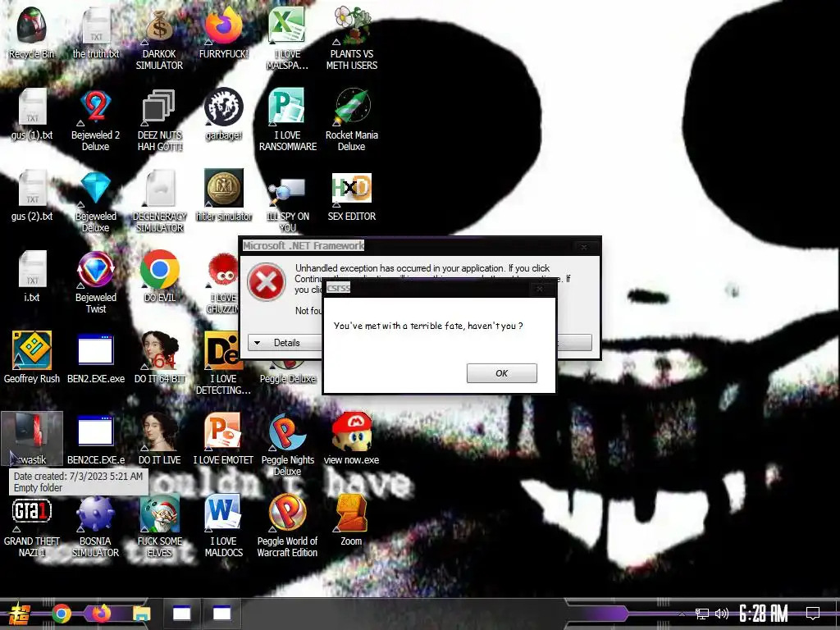The width and height of the screenshot is (840, 630).
Task: Open the Start menu on the taskbar
Action: [x=20, y=614]
